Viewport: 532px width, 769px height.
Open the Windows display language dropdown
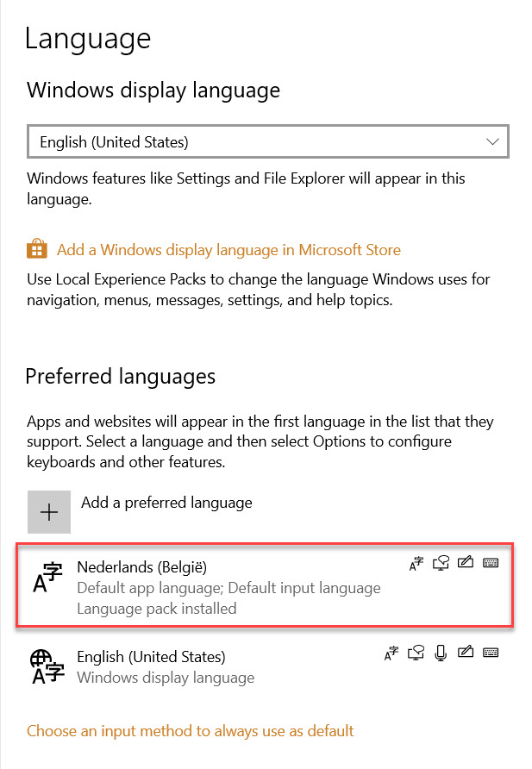pyautogui.click(x=267, y=141)
